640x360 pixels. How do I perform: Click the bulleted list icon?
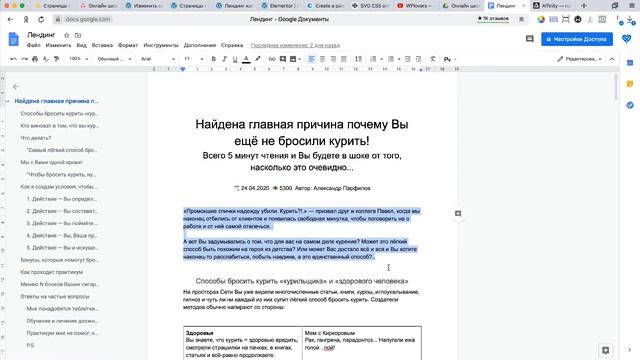(391, 59)
